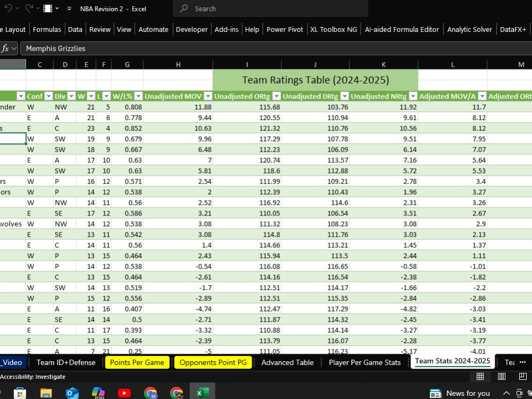Open the Help ribbon tab

coord(252,29)
